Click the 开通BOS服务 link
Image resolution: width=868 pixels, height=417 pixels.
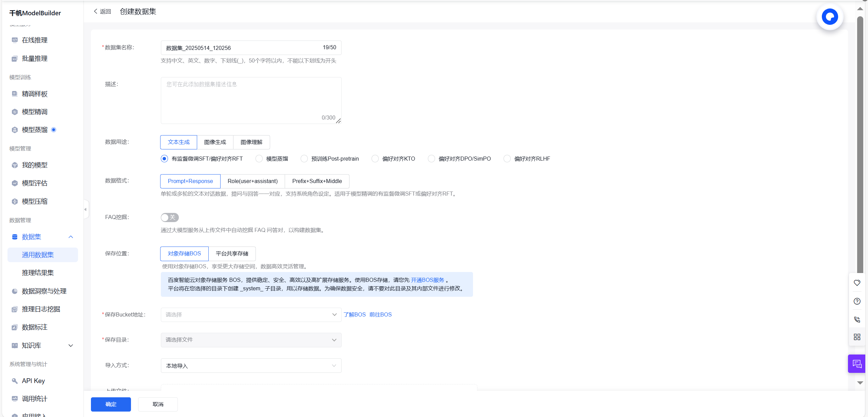427,280
